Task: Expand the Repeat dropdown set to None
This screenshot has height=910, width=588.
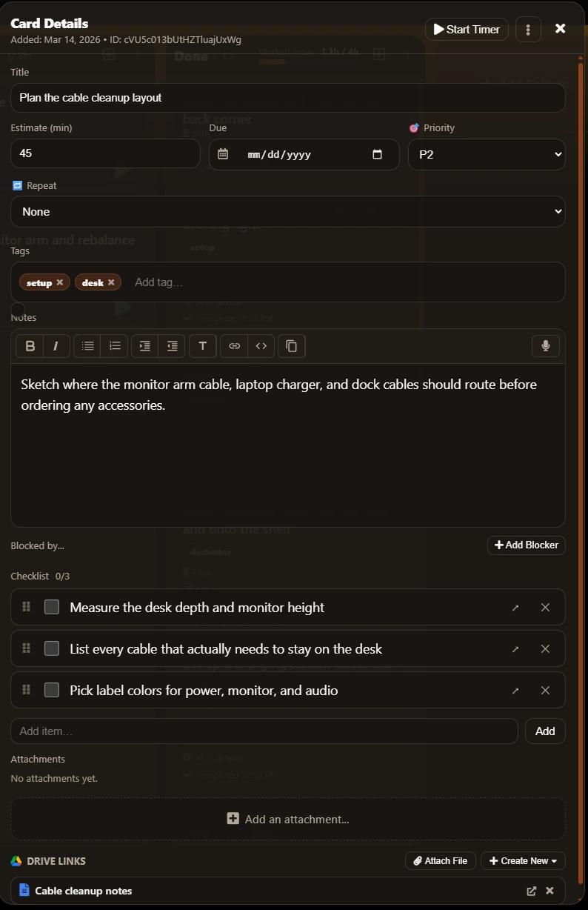Action: click(288, 212)
